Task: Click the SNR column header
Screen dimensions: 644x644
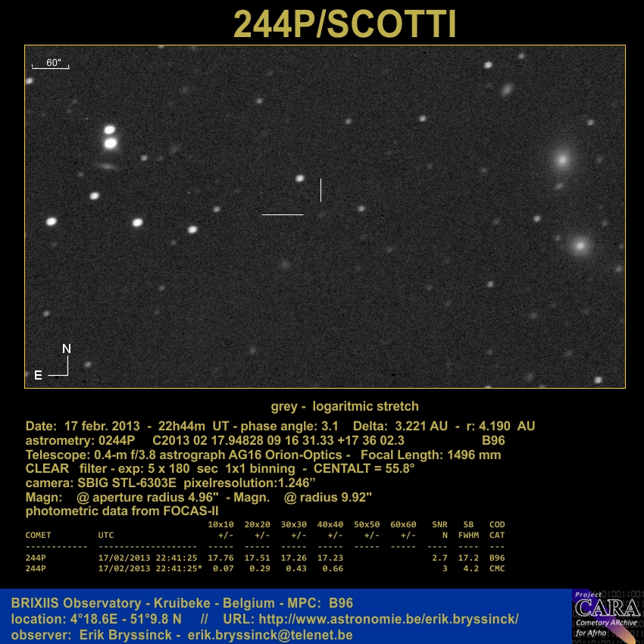Action: pos(439,524)
